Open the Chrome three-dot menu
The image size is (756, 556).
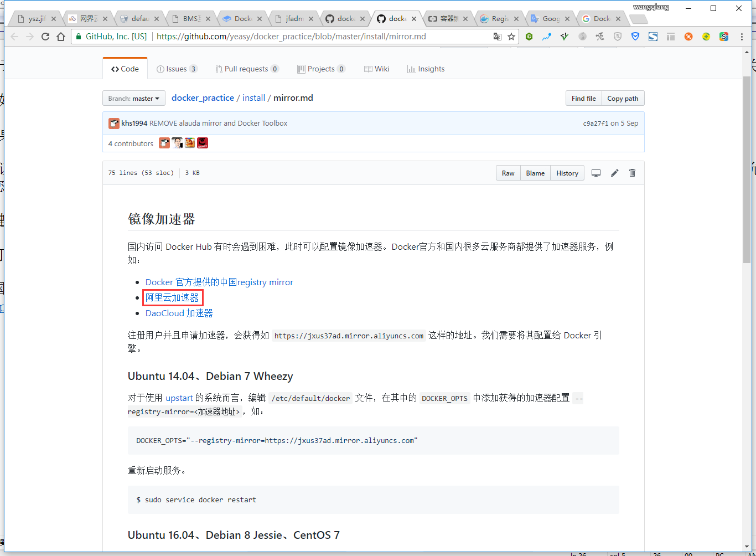click(742, 37)
